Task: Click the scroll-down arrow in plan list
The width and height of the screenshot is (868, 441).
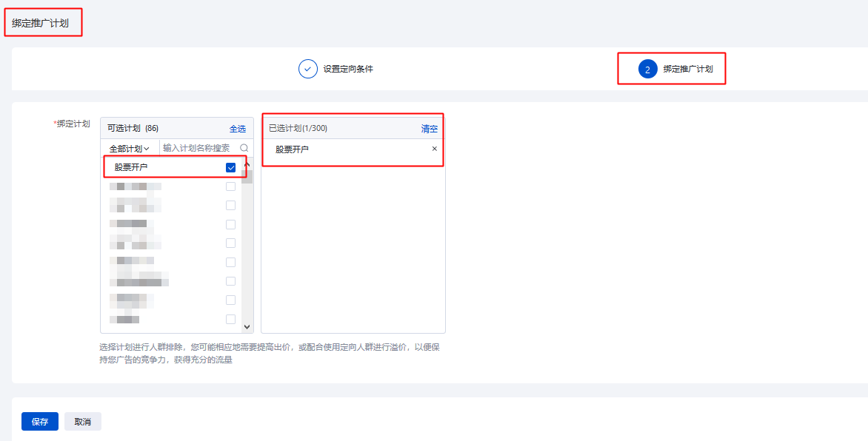Action: (x=247, y=327)
